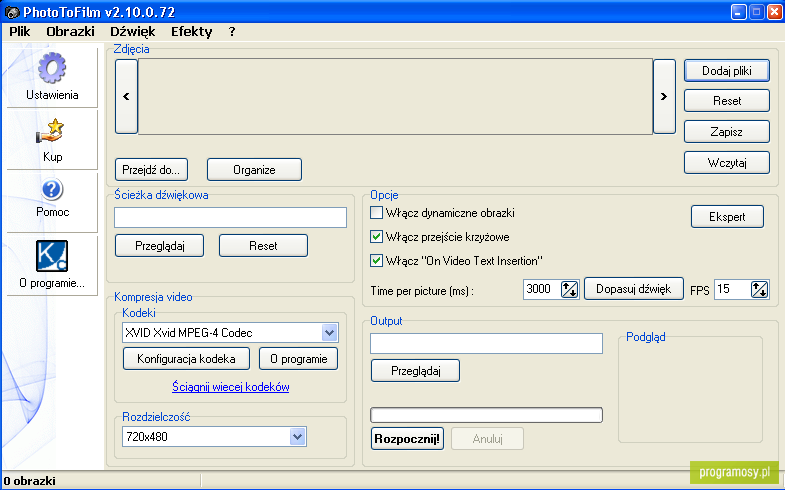
Task: Show next photos with right arrow
Action: pos(664,97)
